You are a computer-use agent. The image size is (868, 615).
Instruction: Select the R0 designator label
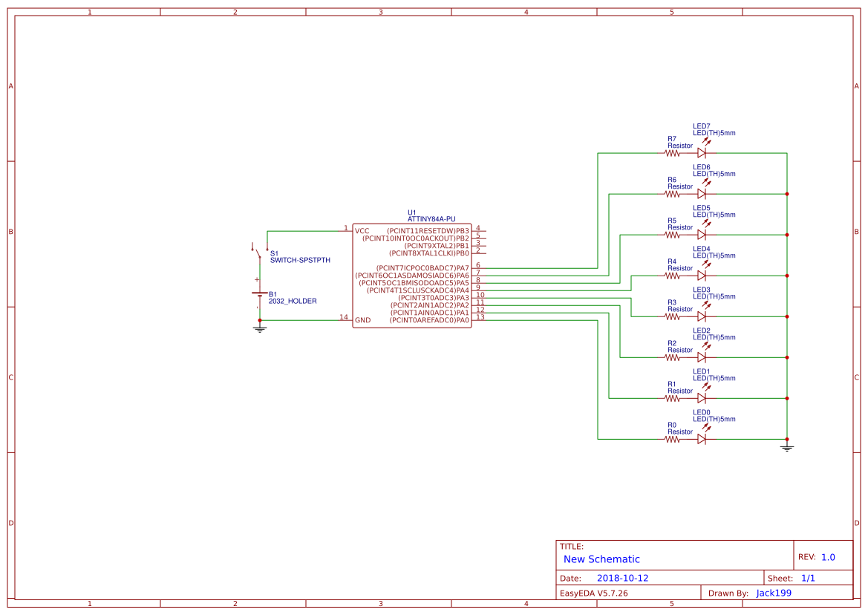(x=671, y=425)
